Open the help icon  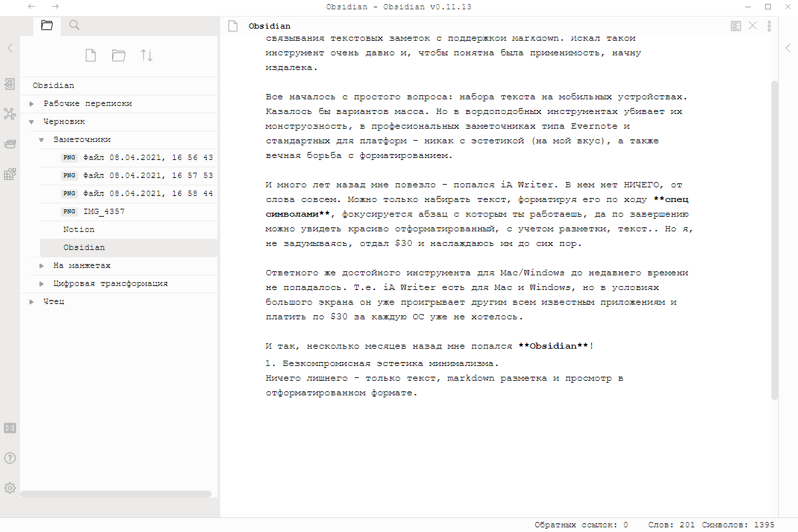[9, 458]
